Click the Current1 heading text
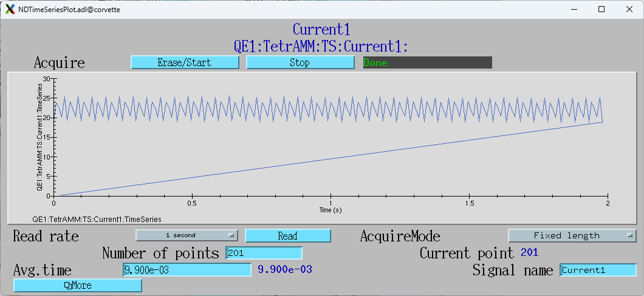 point(321,30)
